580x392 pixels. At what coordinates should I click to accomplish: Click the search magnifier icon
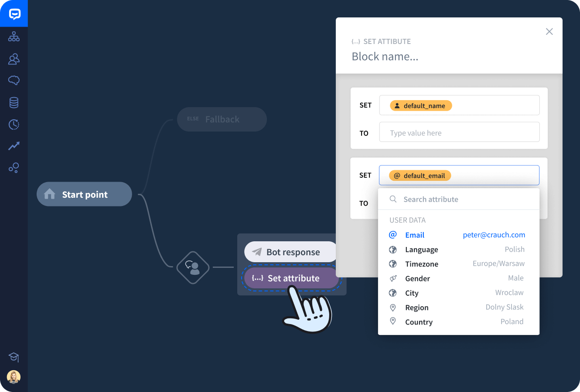tap(393, 199)
